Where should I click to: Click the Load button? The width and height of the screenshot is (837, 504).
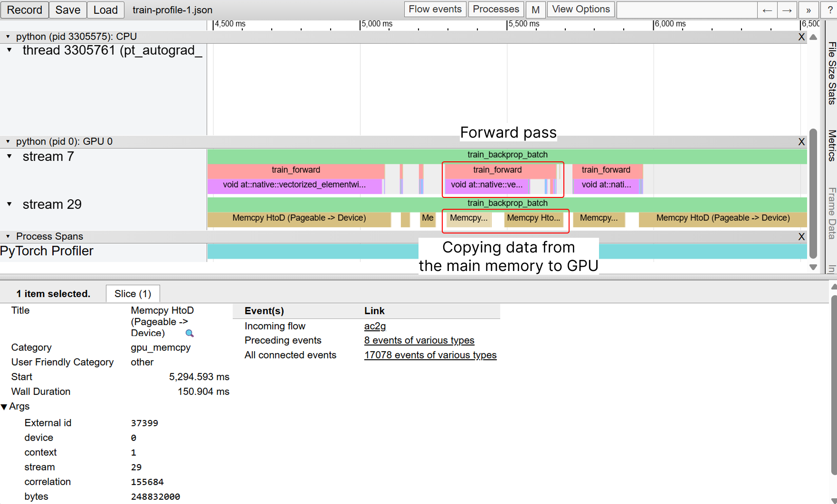[x=105, y=9]
